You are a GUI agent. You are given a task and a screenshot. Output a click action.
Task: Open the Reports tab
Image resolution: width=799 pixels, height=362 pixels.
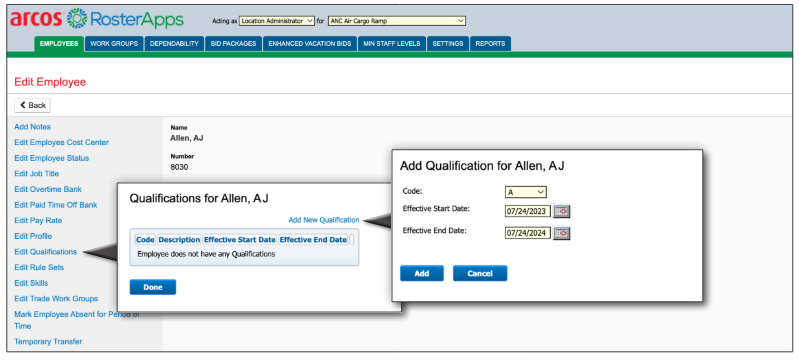[x=490, y=44]
